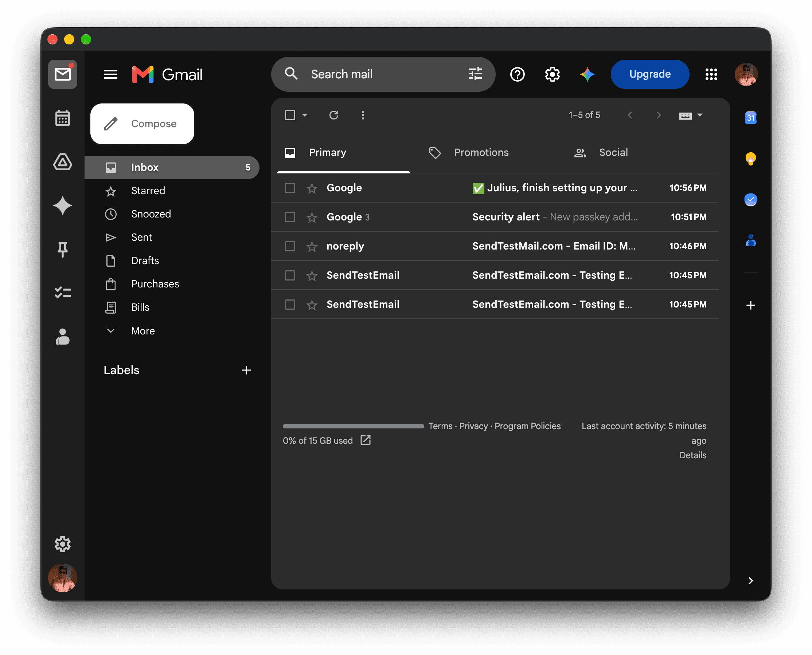
Task: Open settings gear at bottom of left rail
Action: (x=63, y=544)
